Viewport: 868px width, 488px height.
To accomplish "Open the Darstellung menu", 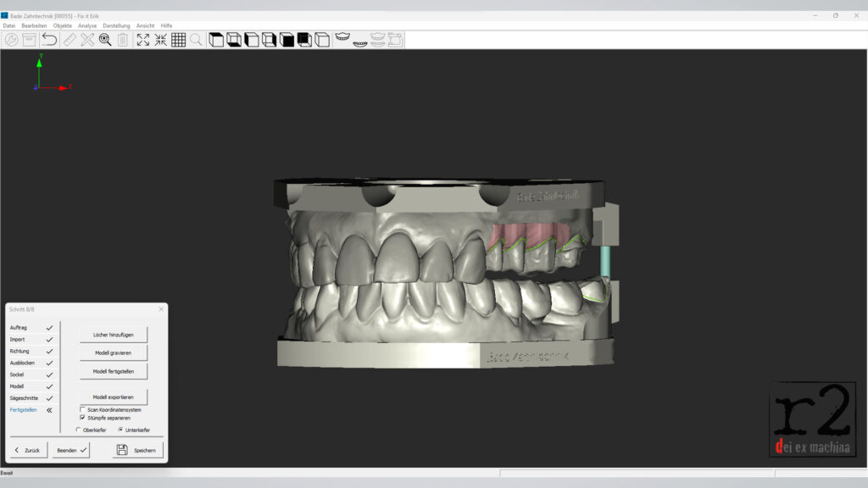I will 116,25.
